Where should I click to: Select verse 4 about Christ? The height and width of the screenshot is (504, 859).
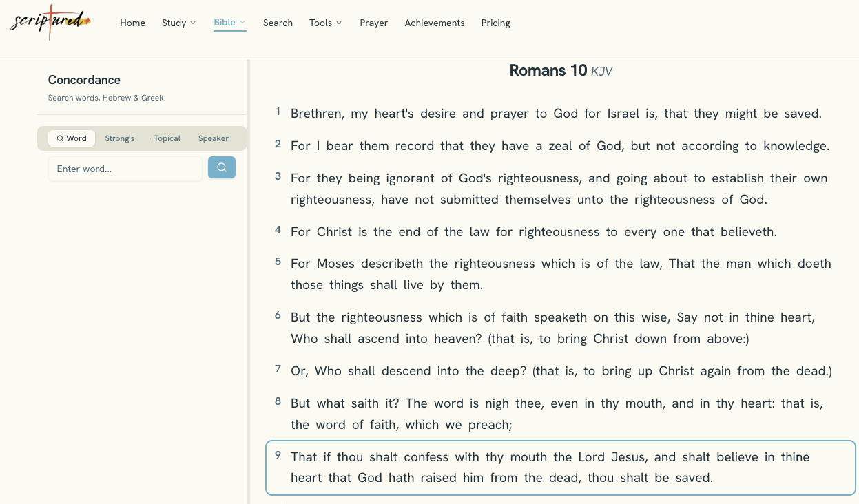pos(534,232)
